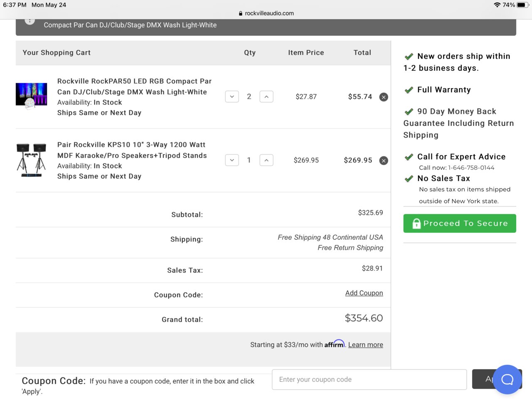Click the $27.87 item price

306,97
